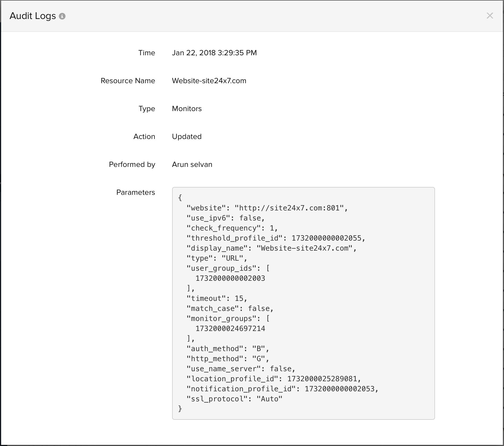504x446 pixels.
Task: Click the user group ID 1732000000002003
Action: click(x=230, y=278)
